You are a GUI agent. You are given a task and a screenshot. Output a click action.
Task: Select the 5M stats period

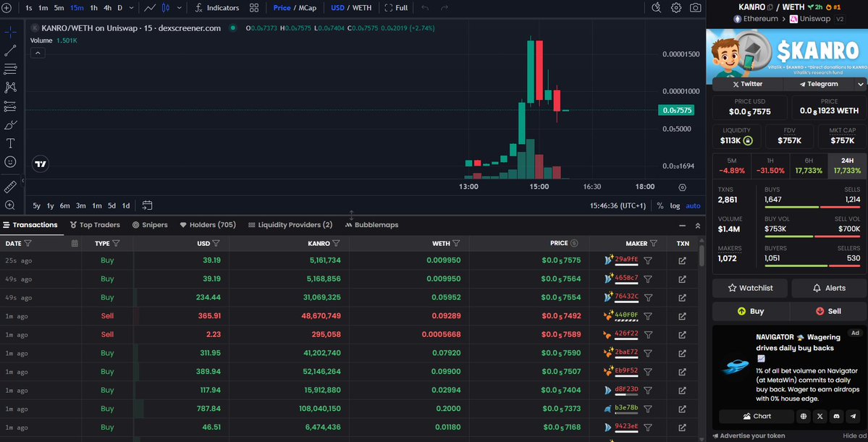point(732,166)
